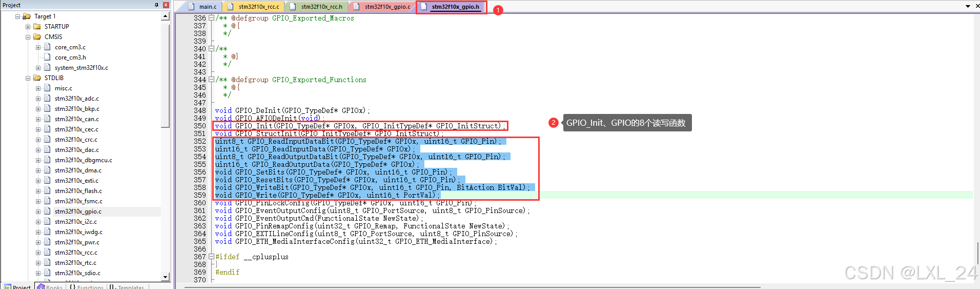The image size is (980, 289).
Task: Click the GPIO_WriteBit declaration on line 358
Action: [x=372, y=187]
